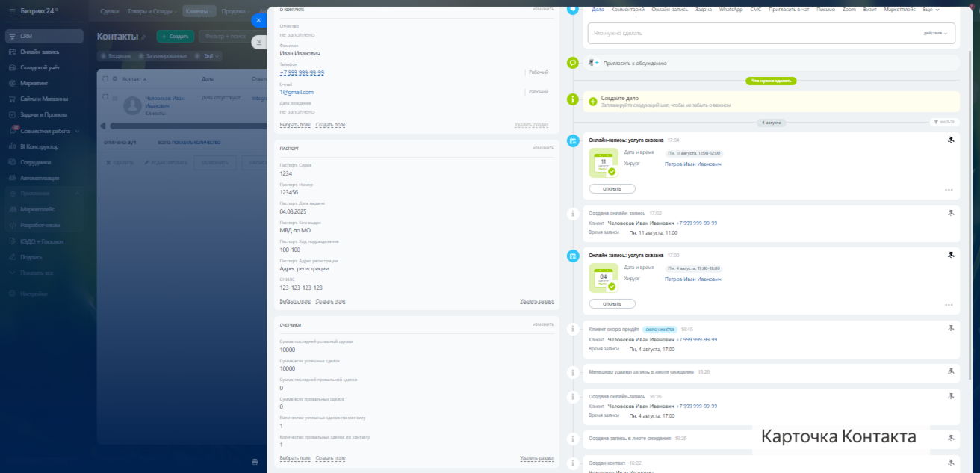Open Сайты и Магазины in the sidebar
Screen dimensions: 980x473
[x=43, y=99]
